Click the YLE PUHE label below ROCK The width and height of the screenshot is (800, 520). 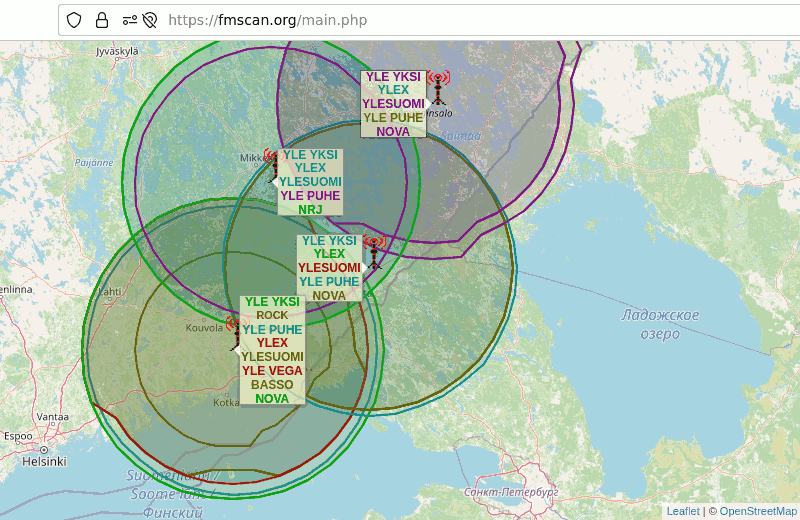272,329
